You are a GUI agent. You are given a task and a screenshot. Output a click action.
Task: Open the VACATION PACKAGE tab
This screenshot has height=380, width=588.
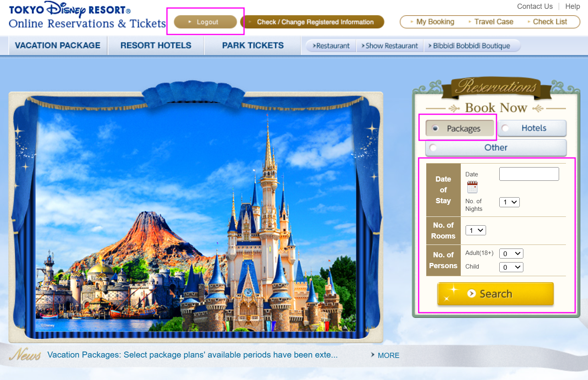[58, 46]
